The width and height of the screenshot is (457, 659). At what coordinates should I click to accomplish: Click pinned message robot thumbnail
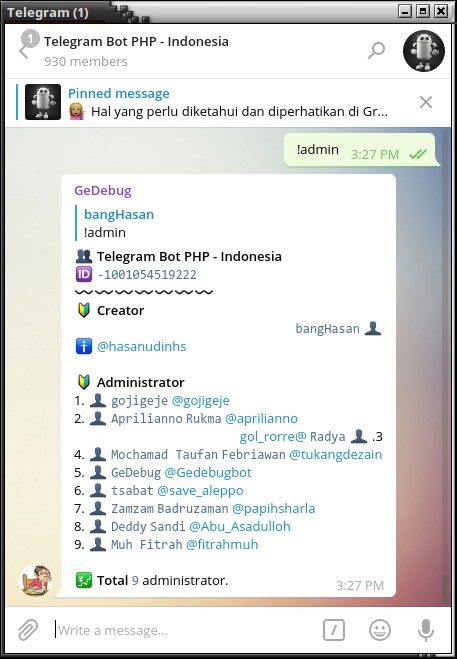(x=43, y=102)
